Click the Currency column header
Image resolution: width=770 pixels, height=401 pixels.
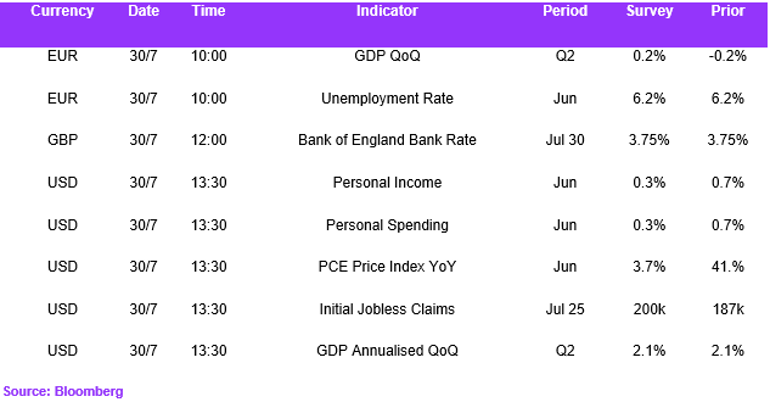tap(62, 11)
